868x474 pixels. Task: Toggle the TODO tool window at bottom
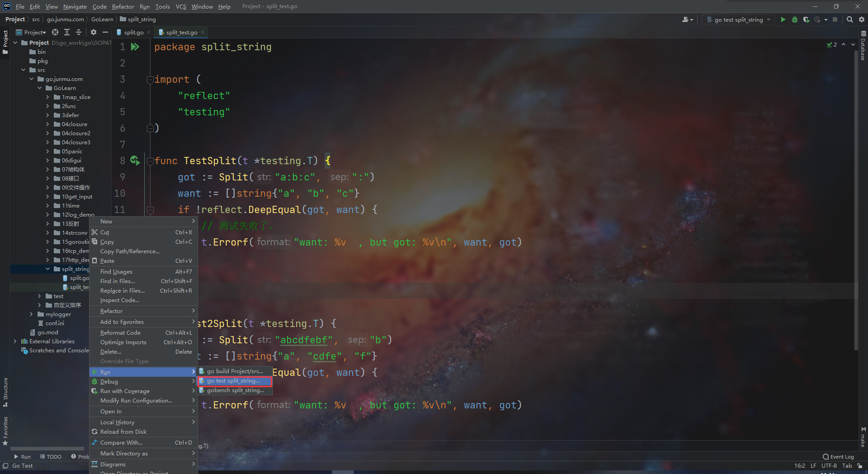(51, 456)
